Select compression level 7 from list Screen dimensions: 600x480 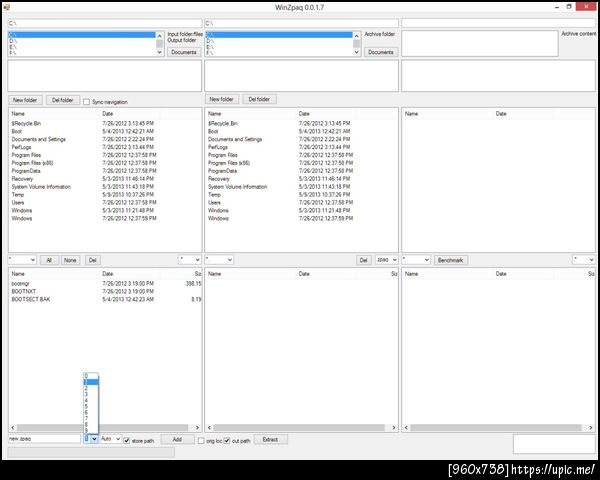tap(91, 419)
